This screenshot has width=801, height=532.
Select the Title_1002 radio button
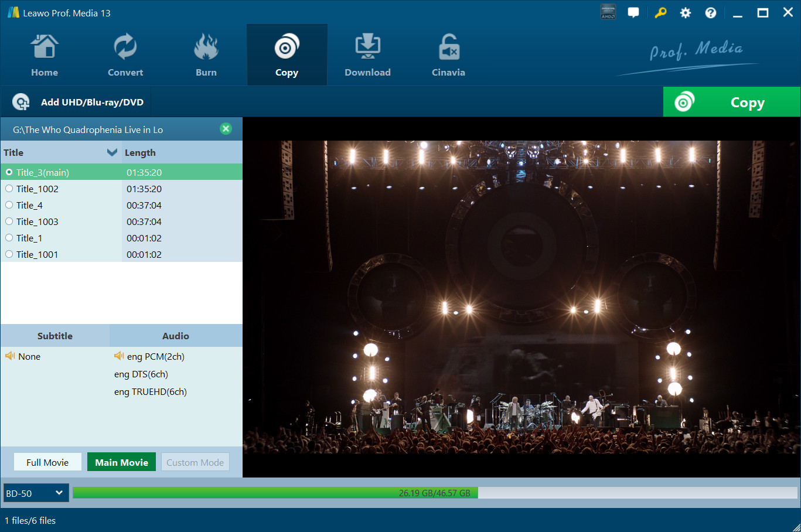pos(9,189)
